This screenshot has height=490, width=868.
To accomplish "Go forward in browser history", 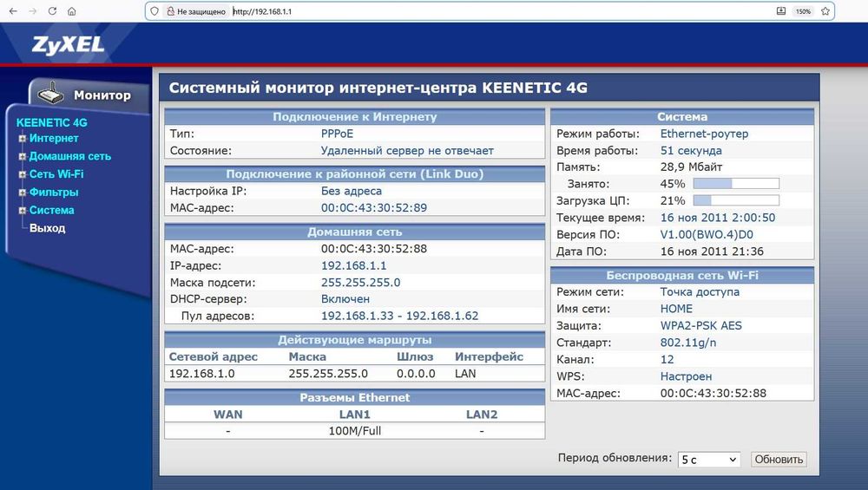I will point(33,11).
